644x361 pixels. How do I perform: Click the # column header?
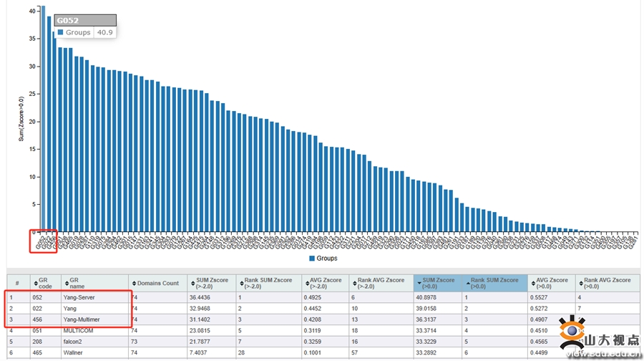click(18, 284)
